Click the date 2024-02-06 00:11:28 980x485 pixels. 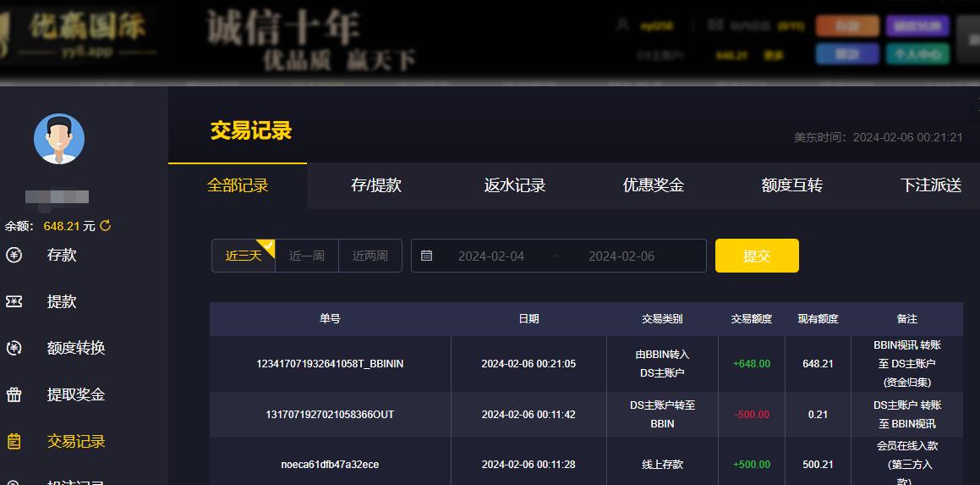coord(528,465)
